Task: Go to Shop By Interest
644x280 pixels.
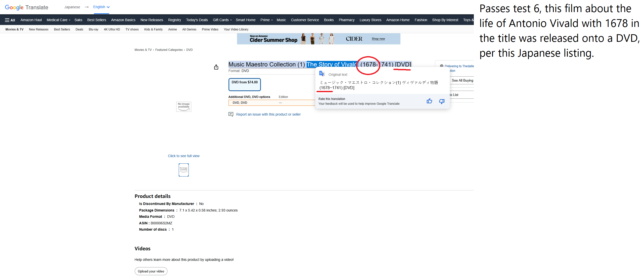Action: pos(445,20)
